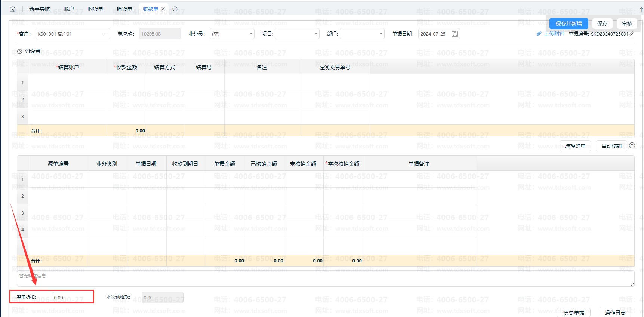Switch to the 销货单 tab
This screenshot has height=317, width=644.
[124, 9]
